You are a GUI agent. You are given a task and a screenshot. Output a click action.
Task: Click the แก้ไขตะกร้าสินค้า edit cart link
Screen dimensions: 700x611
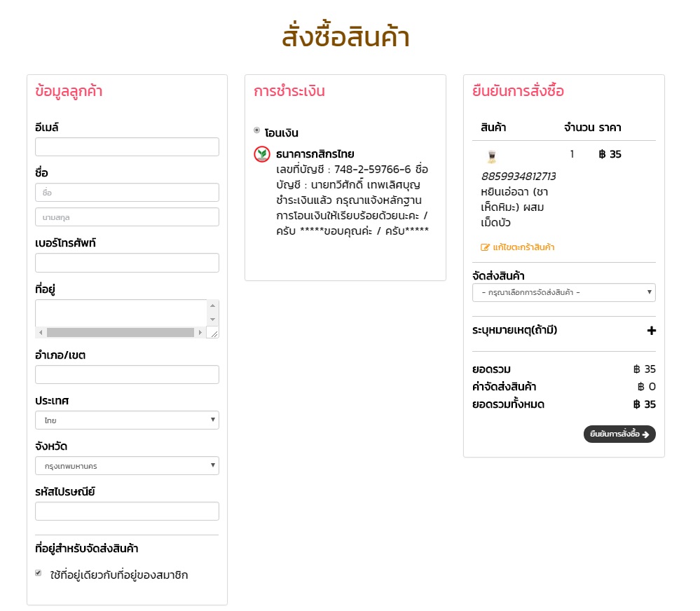pos(523,247)
